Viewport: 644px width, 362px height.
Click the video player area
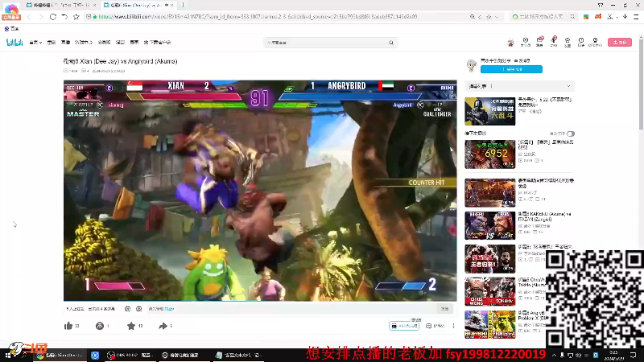tap(260, 191)
